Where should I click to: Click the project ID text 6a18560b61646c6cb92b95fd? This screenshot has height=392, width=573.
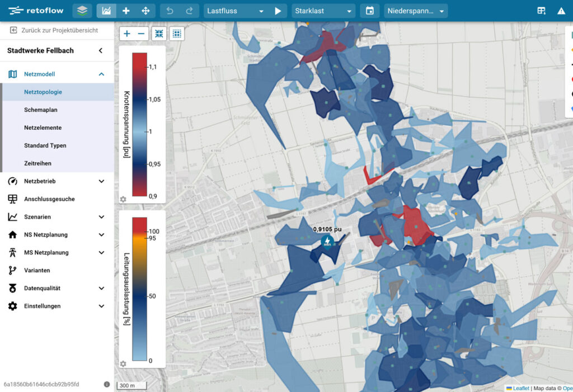(41, 384)
